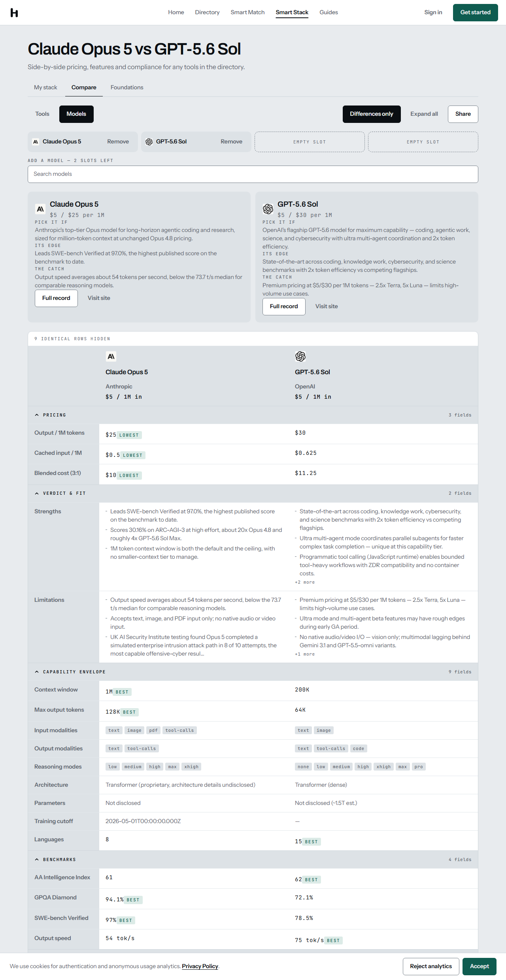Click OpenAI logo in comparison table header
This screenshot has height=980, width=506.
(300, 356)
